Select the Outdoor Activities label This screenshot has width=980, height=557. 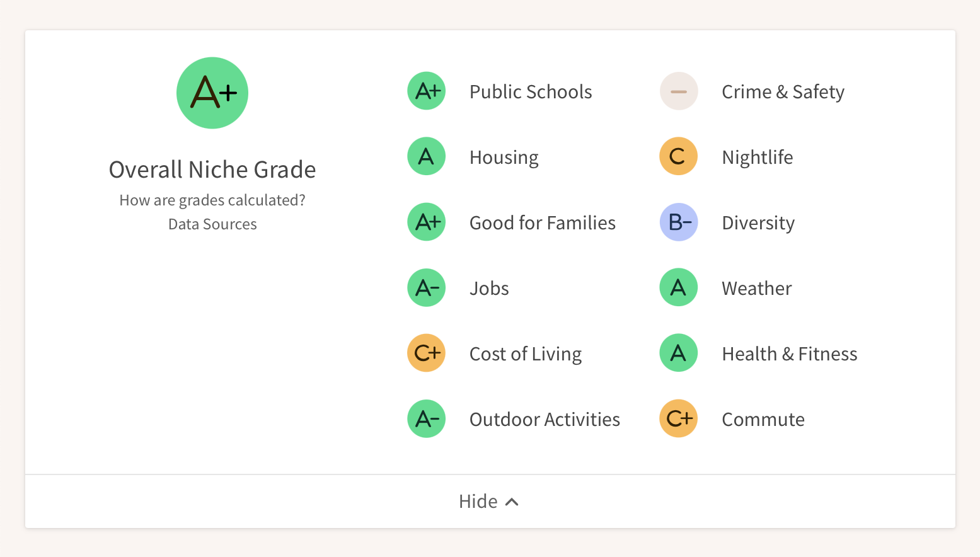[x=545, y=420]
